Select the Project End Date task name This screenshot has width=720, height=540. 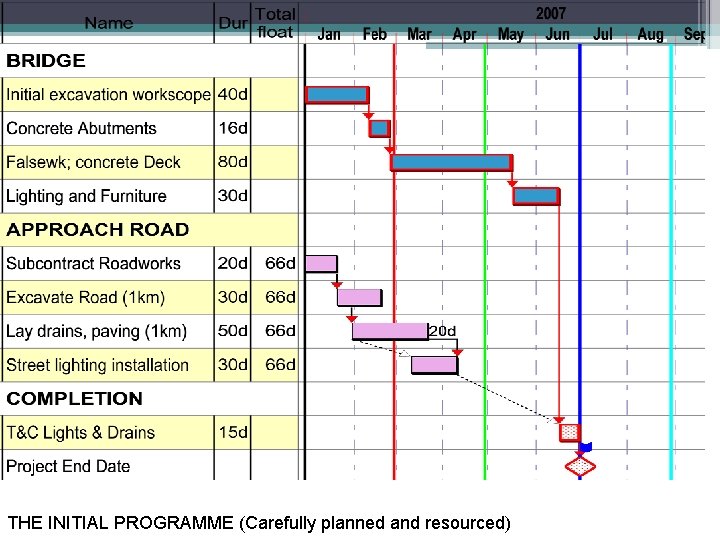[x=68, y=466]
